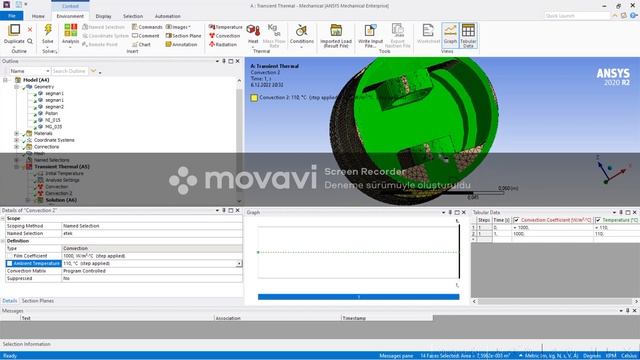Expand the Materials tree node
The height and width of the screenshot is (360, 640).
point(16,133)
